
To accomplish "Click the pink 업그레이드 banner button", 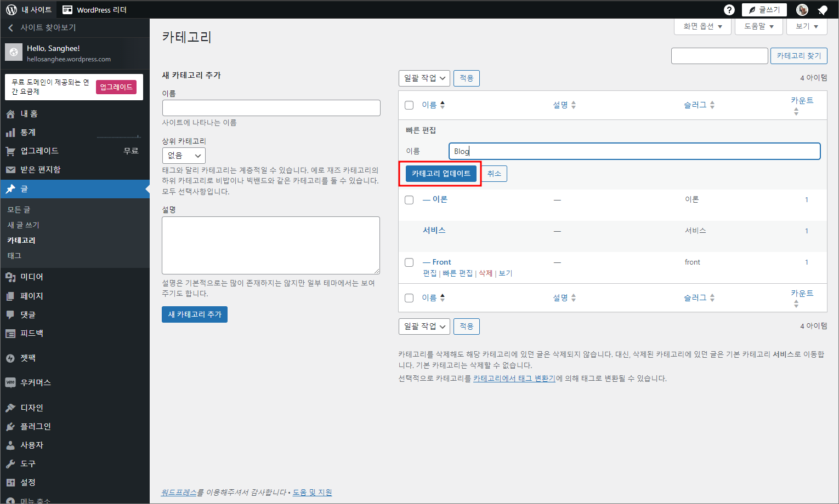I will 116,87.
